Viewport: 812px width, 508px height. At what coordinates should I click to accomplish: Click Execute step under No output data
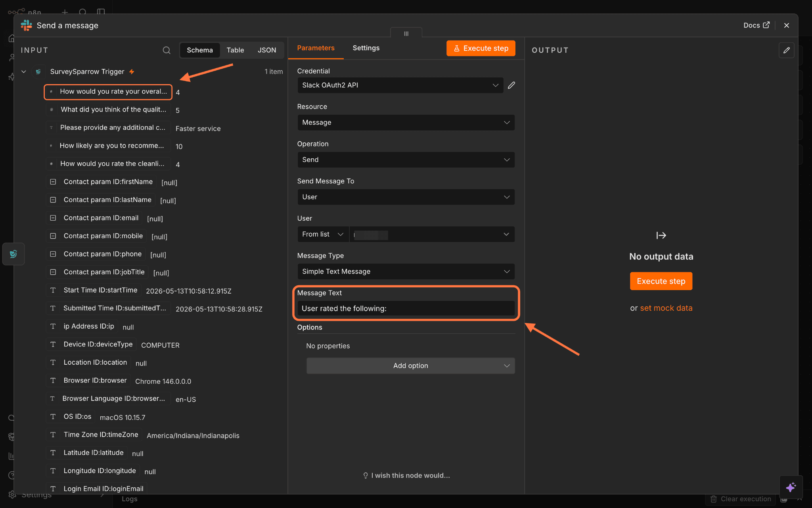coord(661,281)
